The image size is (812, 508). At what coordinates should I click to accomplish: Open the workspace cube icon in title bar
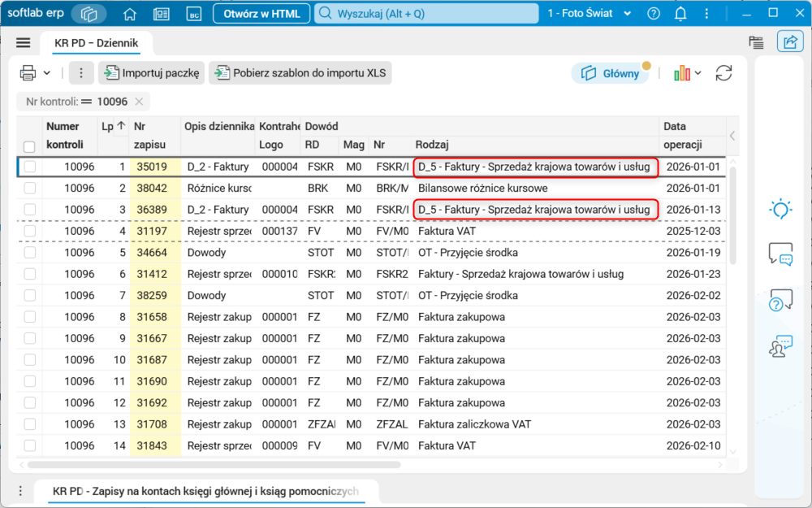point(89,14)
